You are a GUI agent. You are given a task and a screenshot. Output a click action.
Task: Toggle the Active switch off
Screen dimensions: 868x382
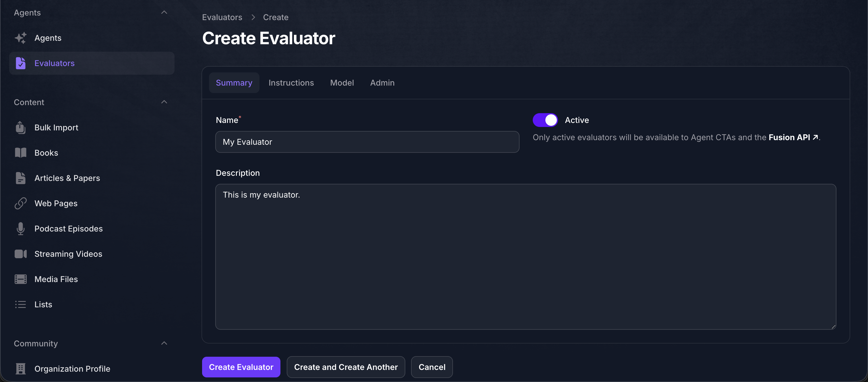pyautogui.click(x=545, y=120)
